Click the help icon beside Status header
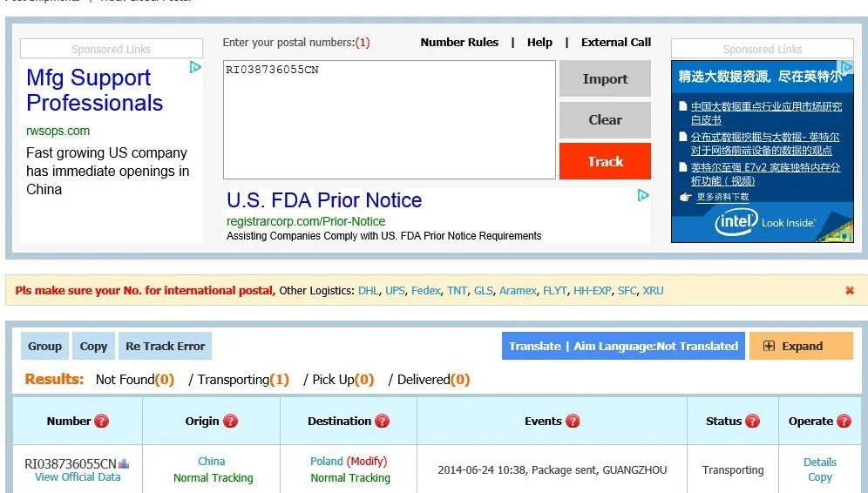The image size is (868, 493). pos(752,422)
